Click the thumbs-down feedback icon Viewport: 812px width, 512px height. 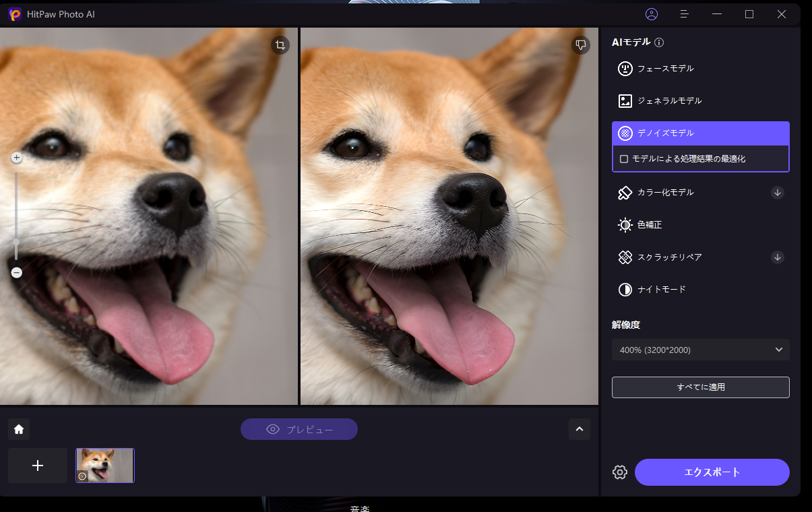pyautogui.click(x=580, y=45)
